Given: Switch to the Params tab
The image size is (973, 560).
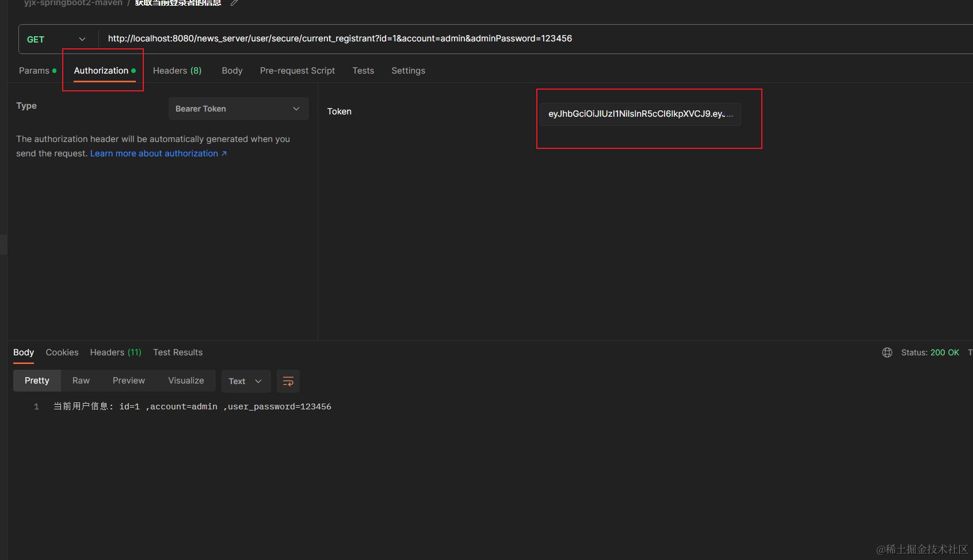Looking at the screenshot, I should pos(37,71).
